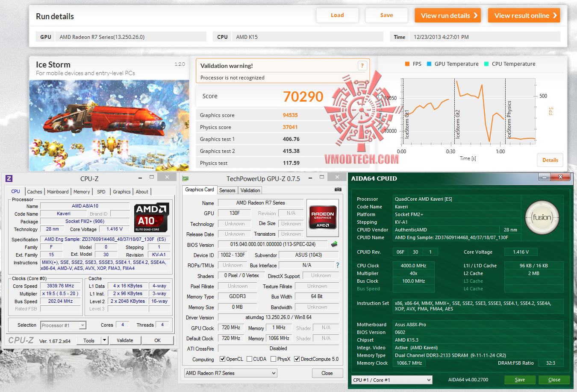
Task: Expand the arrow next to Tools button
Action: point(104,340)
